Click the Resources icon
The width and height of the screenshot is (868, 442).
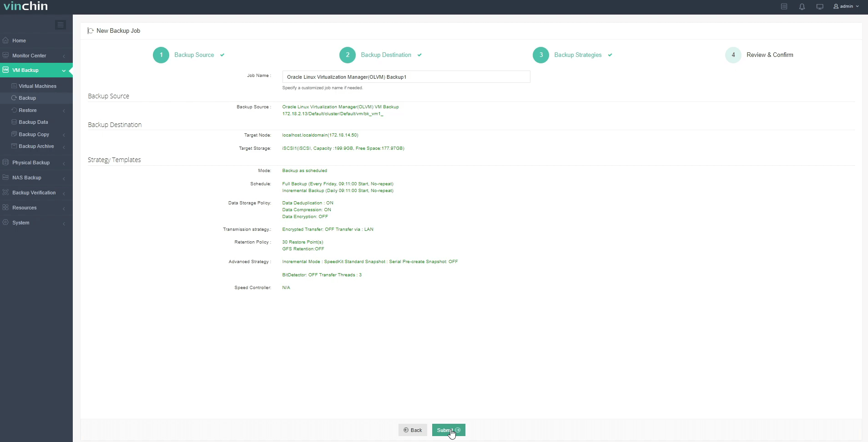point(5,207)
